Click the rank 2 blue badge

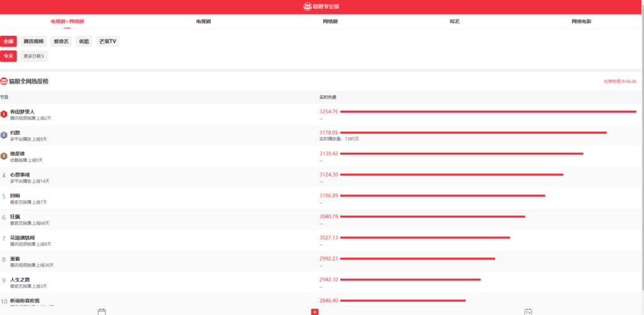pyautogui.click(x=4, y=135)
